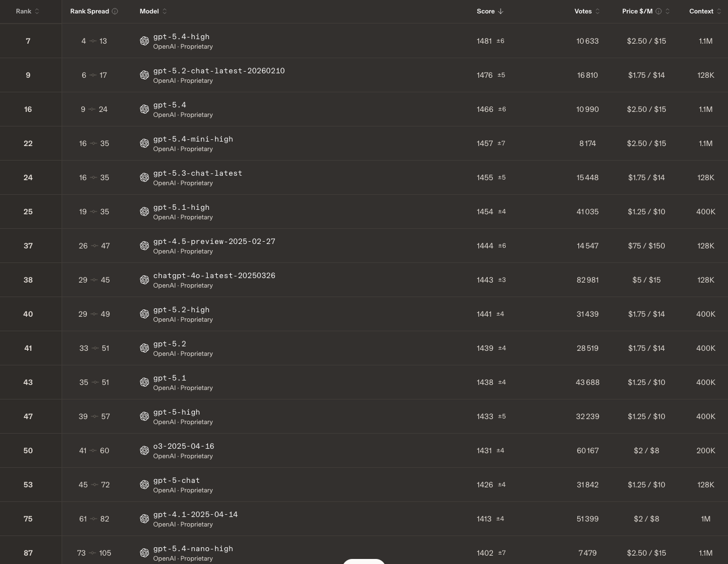Select the gpt-4.1-2025-04-14 table row
This screenshot has width=728, height=564.
(364, 519)
